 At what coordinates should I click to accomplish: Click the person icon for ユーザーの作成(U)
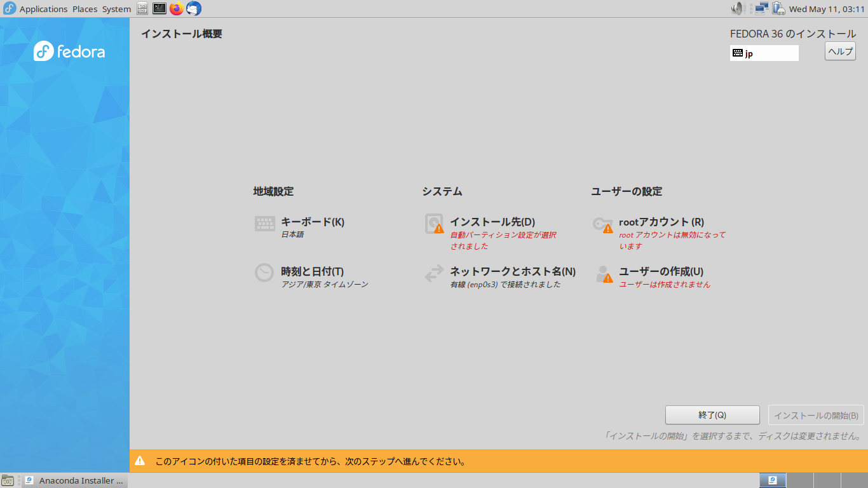click(604, 274)
